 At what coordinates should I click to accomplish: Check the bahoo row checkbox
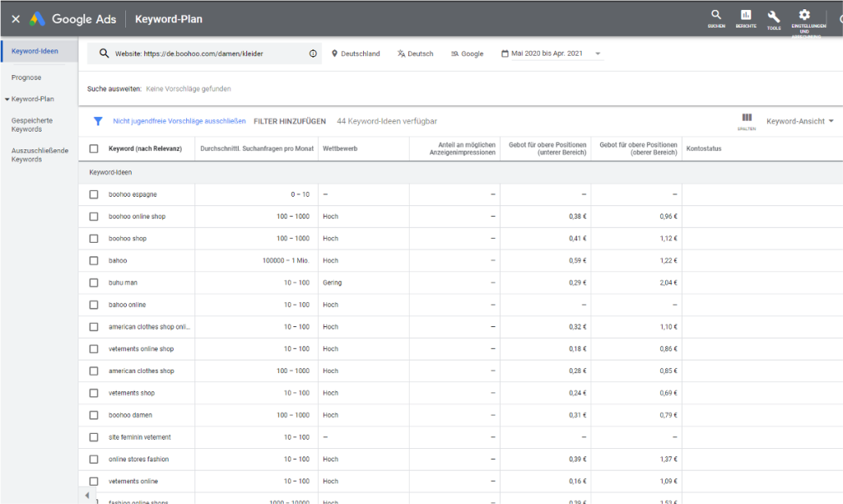click(93, 260)
